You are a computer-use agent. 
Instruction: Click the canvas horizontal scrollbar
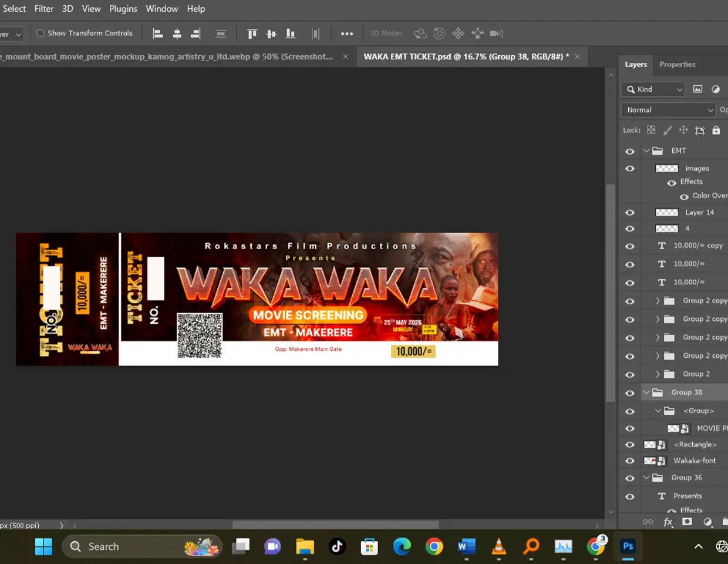(x=335, y=525)
